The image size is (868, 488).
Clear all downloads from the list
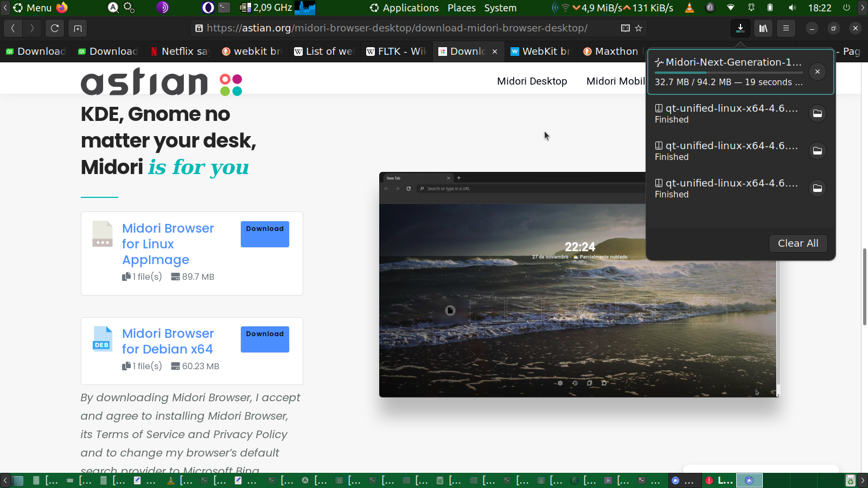[x=798, y=243]
